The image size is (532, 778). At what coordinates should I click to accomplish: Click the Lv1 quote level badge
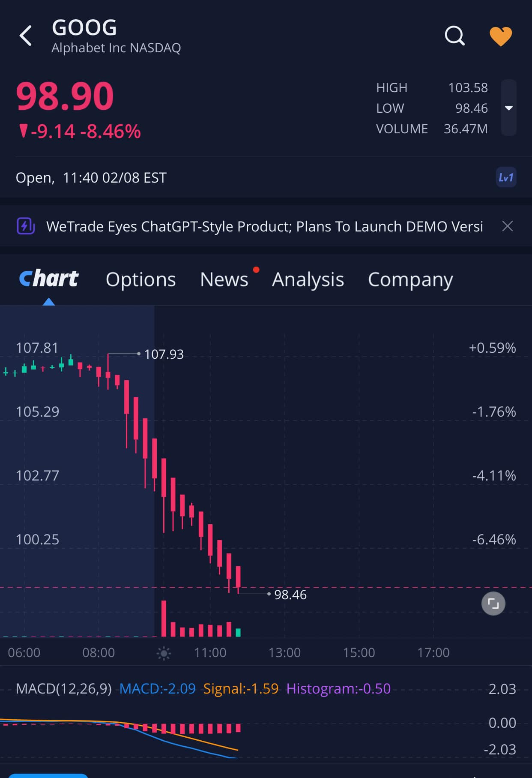pos(506,177)
